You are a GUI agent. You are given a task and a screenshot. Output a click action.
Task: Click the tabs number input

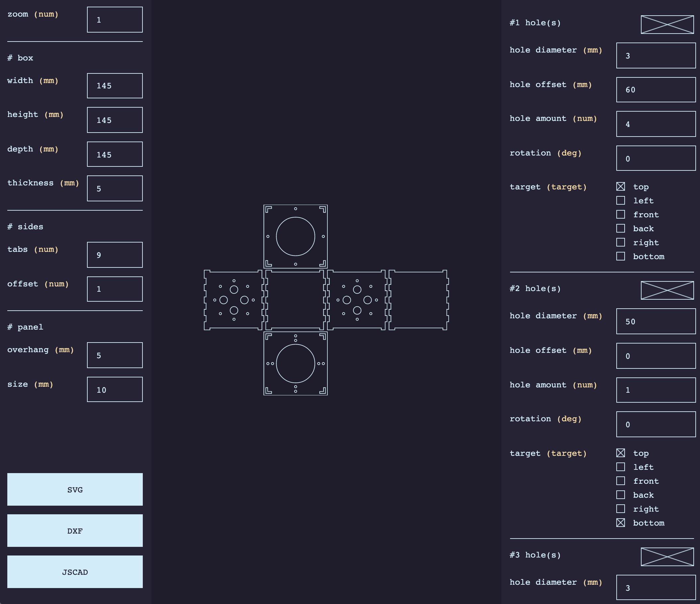point(115,255)
